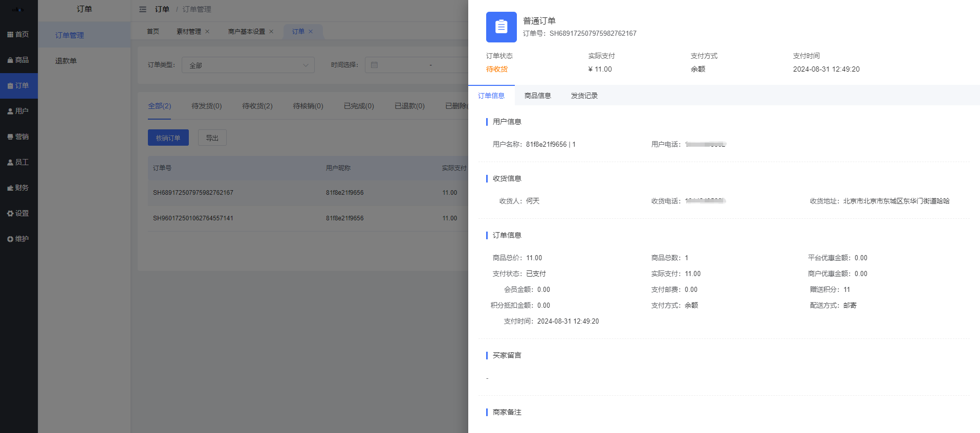This screenshot has width=980, height=433.
Task: Click the 收货地址 address text
Action: pos(896,201)
